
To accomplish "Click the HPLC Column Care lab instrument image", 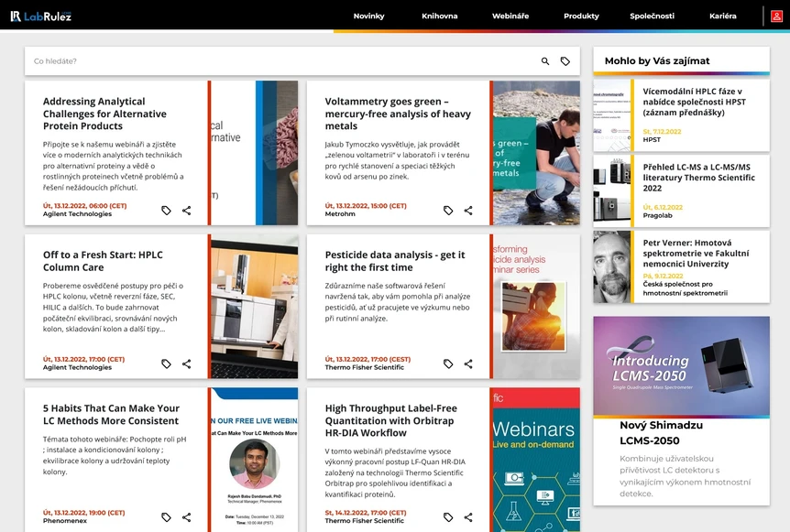I will coord(255,306).
